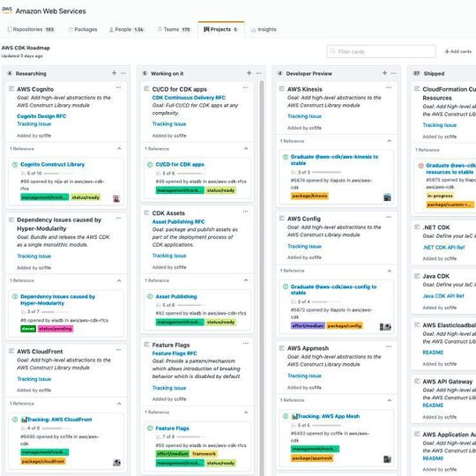Open the Asset Publishing RFC link
This screenshot has width=476, height=476.
(178, 221)
